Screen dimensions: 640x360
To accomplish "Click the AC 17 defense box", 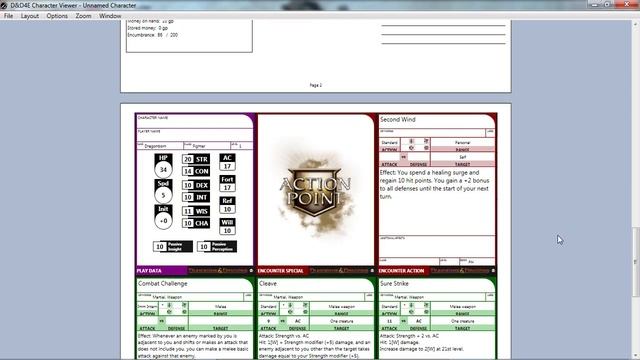I will (x=227, y=162).
